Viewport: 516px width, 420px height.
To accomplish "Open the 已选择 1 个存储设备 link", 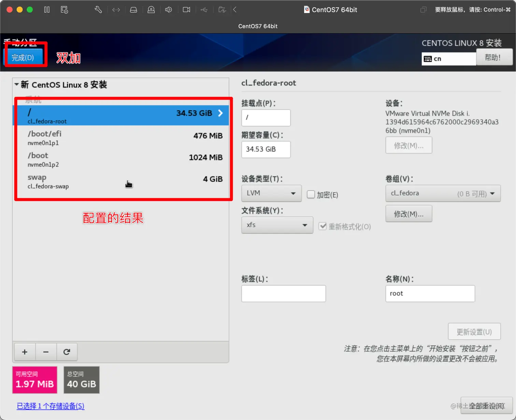I will coord(51,406).
